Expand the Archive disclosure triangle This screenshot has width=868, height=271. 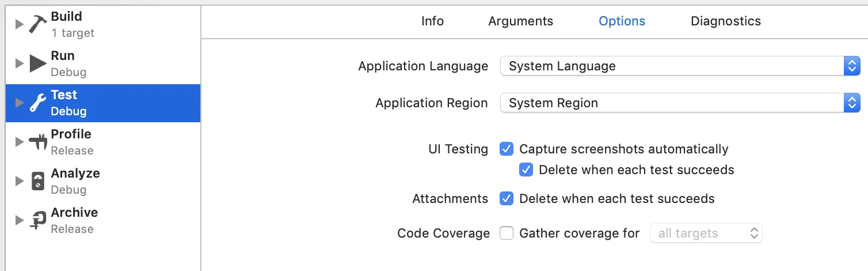(x=20, y=220)
